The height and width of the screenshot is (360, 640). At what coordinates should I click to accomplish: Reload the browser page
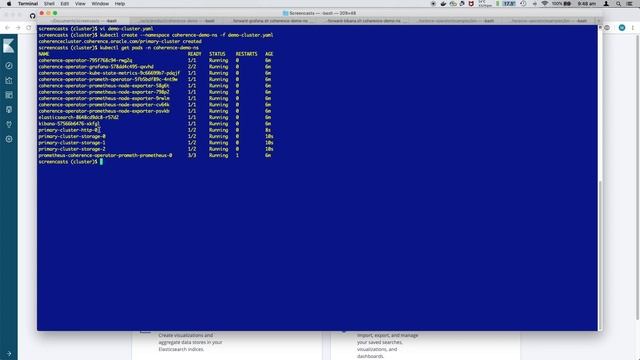coord(29,28)
